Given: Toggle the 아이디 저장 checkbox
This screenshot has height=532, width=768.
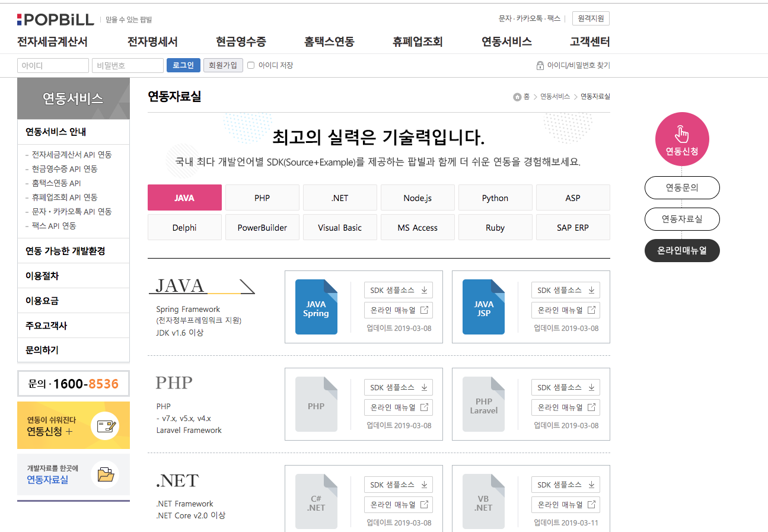Looking at the screenshot, I should 251,65.
